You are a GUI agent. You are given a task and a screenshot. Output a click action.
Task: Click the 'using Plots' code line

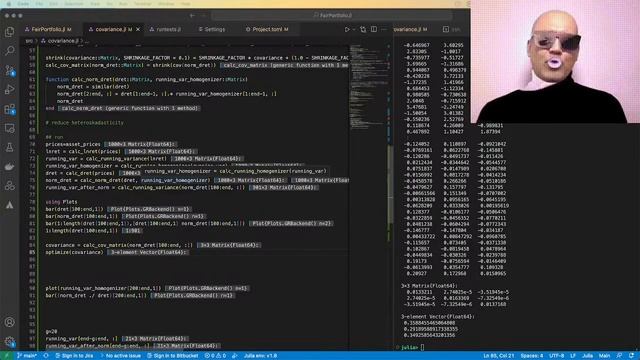point(61,202)
